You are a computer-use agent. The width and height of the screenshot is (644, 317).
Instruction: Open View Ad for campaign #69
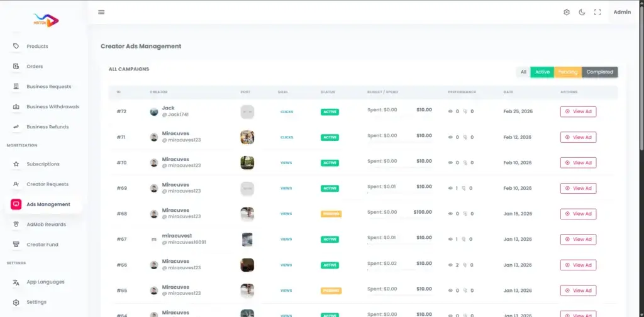pos(579,188)
